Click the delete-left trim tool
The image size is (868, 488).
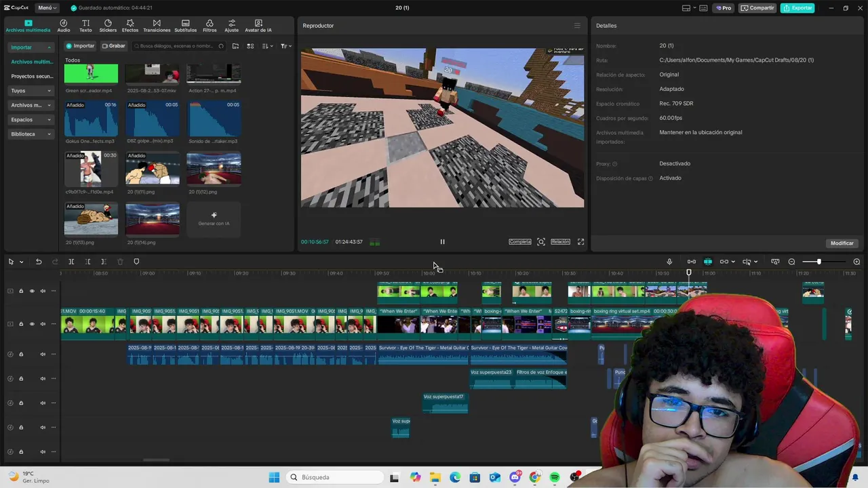click(x=87, y=262)
